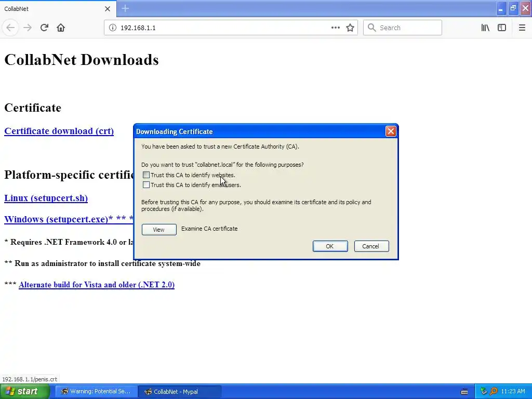Enable trust CA to identify websites
This screenshot has height=399, width=532.
pos(146,175)
